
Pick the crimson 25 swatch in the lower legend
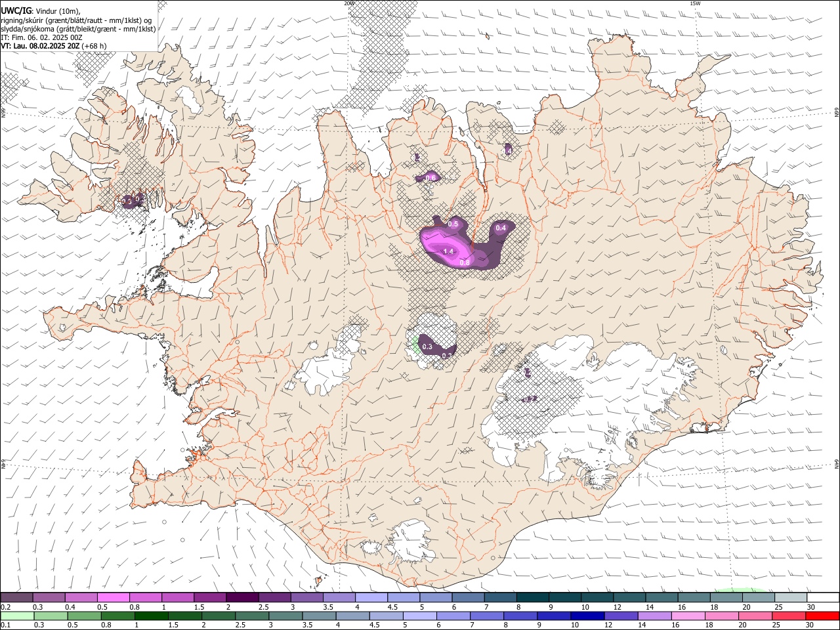tap(788, 616)
